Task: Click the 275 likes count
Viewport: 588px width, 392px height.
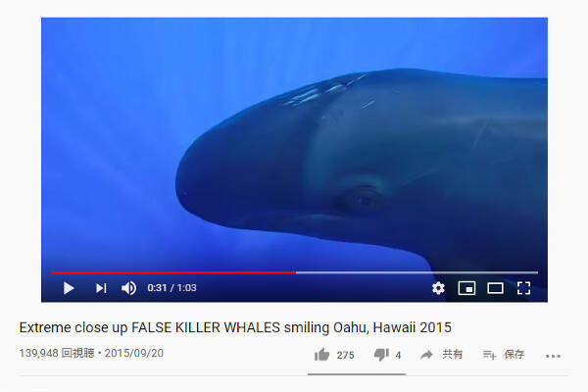Action: click(345, 355)
